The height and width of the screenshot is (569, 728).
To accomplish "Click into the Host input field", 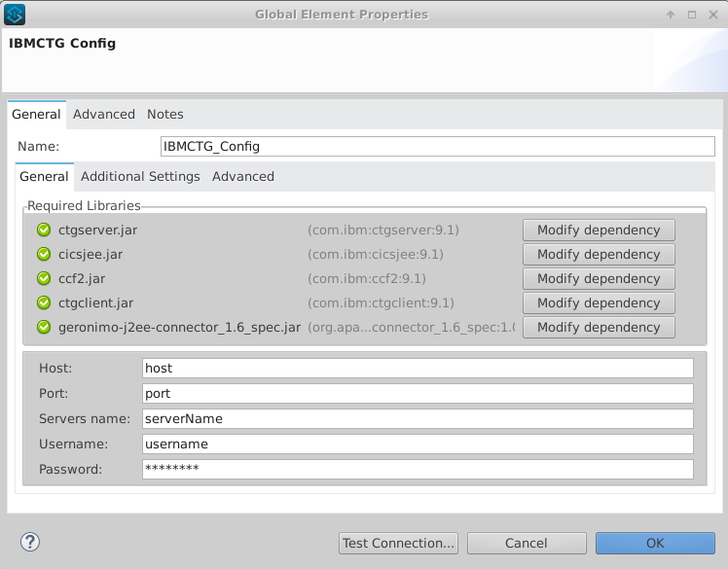I will 418,369.
